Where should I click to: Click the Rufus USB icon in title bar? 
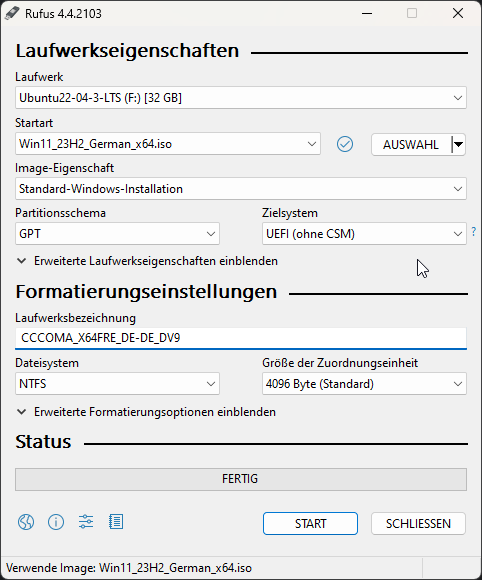[x=12, y=14]
